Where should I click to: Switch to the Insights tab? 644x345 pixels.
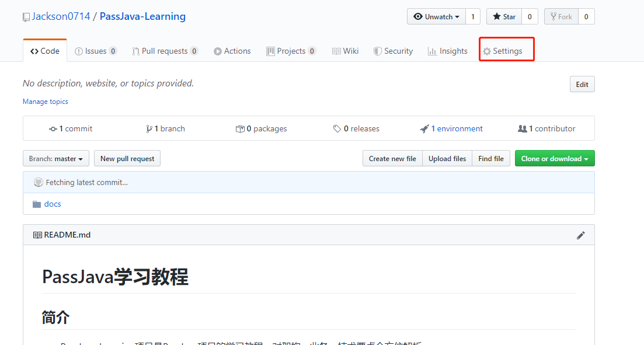click(x=447, y=51)
